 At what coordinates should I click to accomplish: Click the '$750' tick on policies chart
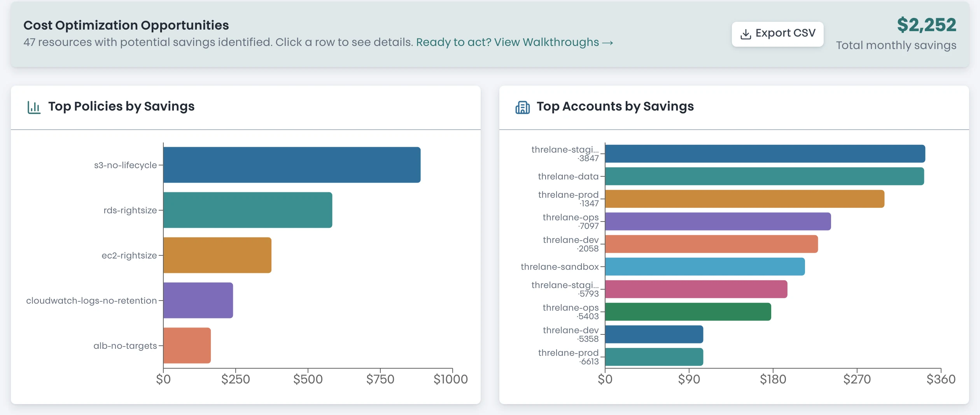coord(380,379)
